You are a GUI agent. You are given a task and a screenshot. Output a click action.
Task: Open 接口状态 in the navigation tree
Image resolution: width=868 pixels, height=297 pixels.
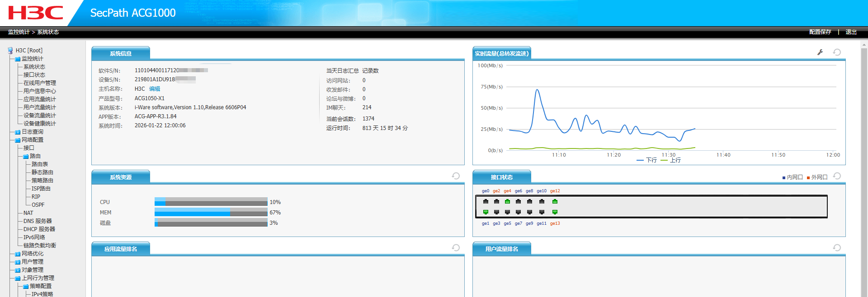click(34, 75)
